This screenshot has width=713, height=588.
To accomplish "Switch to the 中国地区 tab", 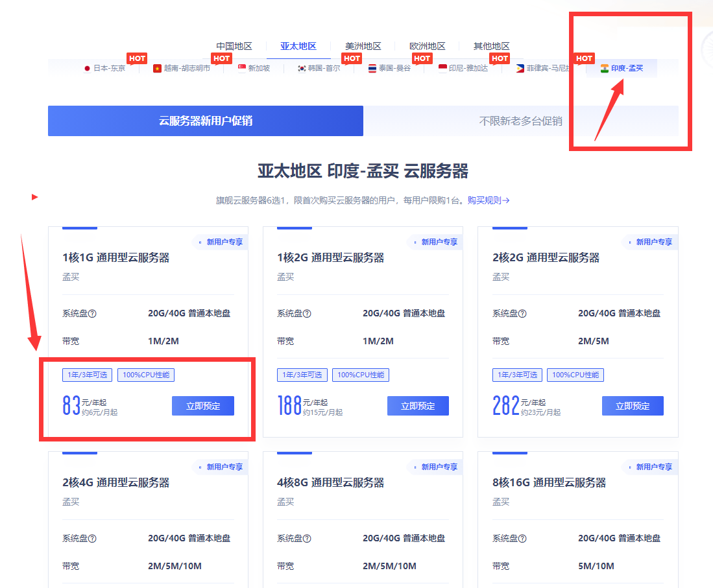I will coord(234,47).
